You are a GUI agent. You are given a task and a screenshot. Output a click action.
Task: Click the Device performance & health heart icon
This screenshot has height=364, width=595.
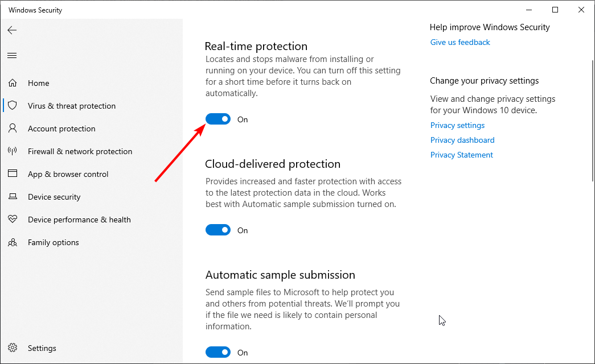pos(13,220)
